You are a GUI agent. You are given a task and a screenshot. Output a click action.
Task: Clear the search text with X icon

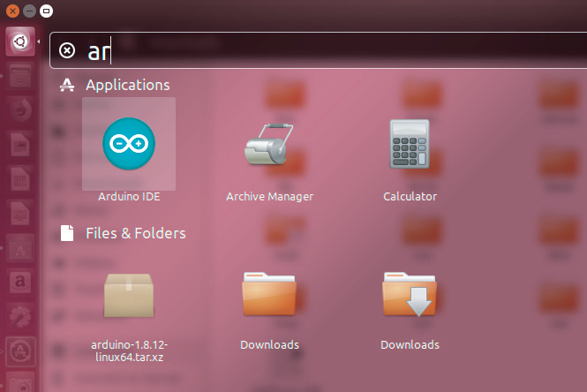click(67, 50)
